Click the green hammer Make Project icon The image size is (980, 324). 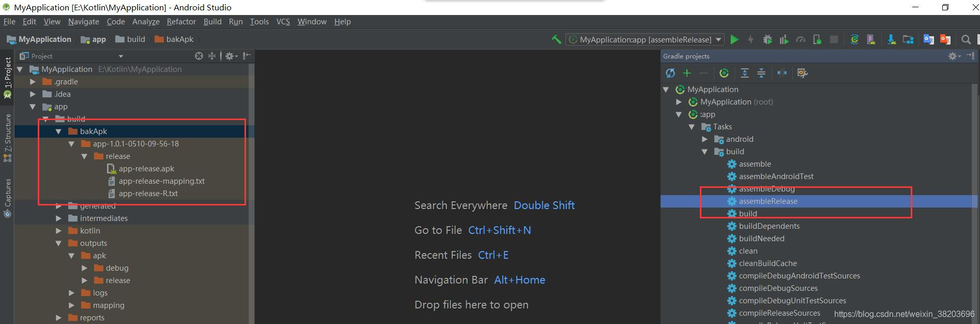click(556, 39)
